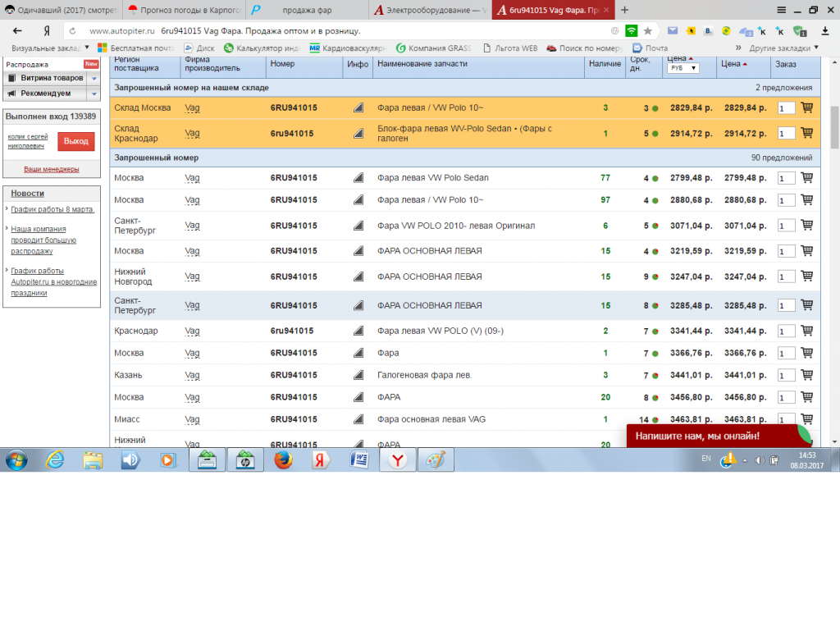This screenshot has width=840, height=617.
Task: Open the Распродажа sidebar item
Action: tap(27, 64)
